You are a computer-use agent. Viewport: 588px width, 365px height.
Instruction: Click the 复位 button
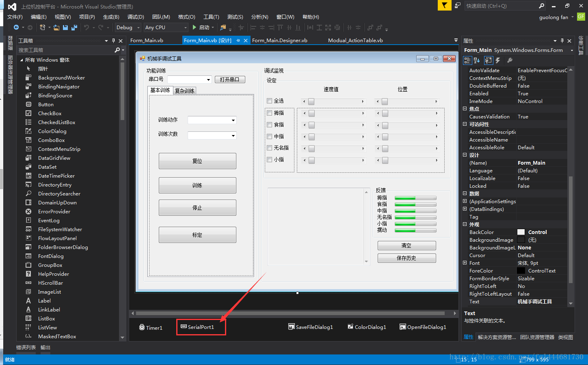(x=197, y=161)
